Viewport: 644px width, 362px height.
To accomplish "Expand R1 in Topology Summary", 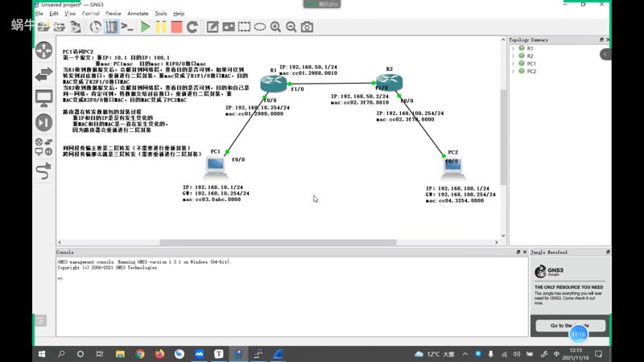I will click(513, 48).
